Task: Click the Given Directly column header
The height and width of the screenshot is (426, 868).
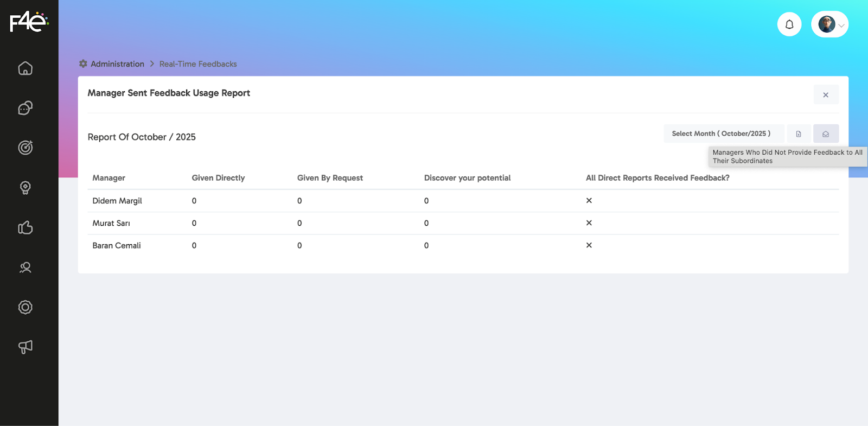Action: coord(218,178)
